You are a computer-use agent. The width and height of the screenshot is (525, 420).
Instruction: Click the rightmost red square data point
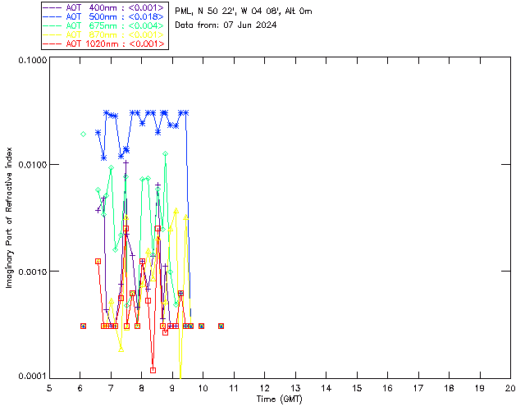221,326
